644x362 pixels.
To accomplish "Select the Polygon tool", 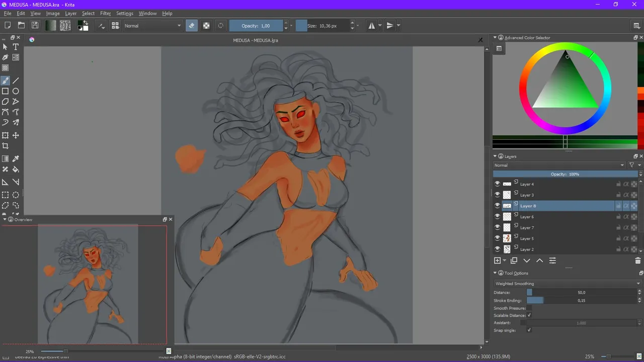I will 5,102.
